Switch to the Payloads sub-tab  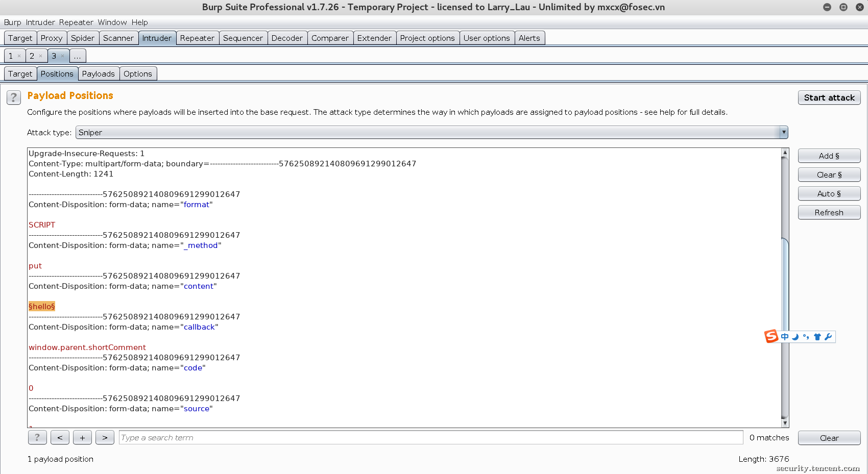coord(99,74)
